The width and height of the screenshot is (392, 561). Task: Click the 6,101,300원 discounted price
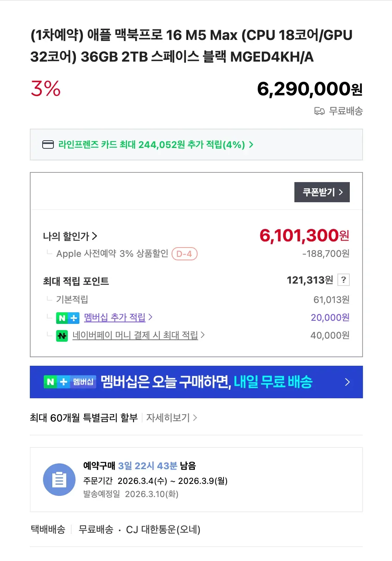tap(304, 236)
